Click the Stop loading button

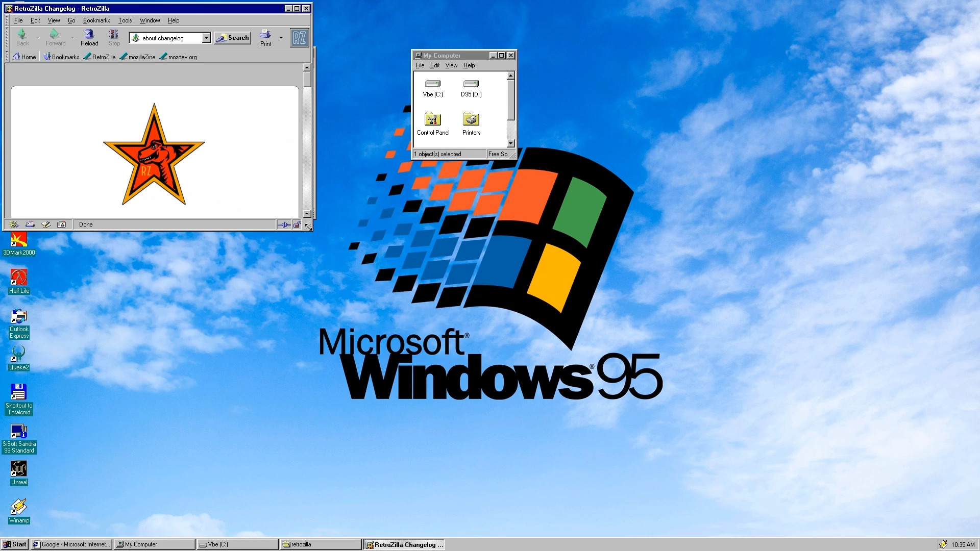click(x=114, y=37)
